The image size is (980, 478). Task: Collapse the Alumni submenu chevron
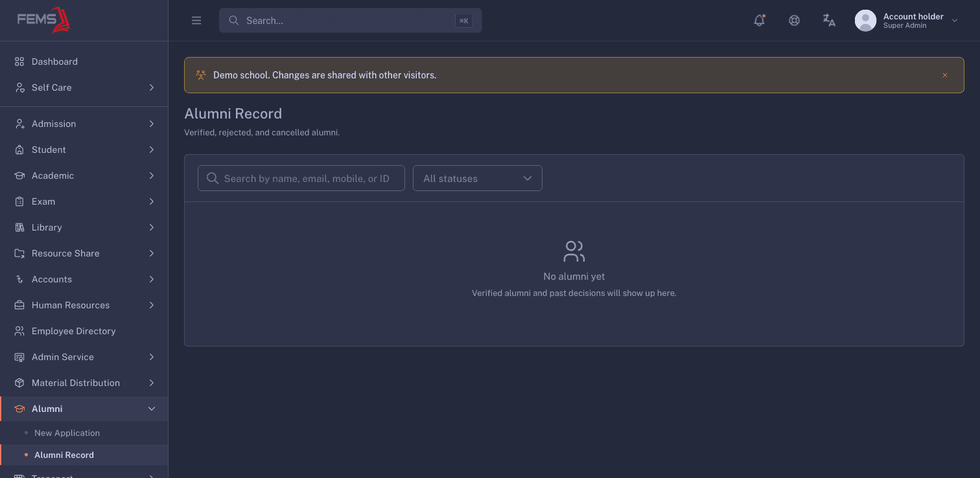click(x=152, y=409)
